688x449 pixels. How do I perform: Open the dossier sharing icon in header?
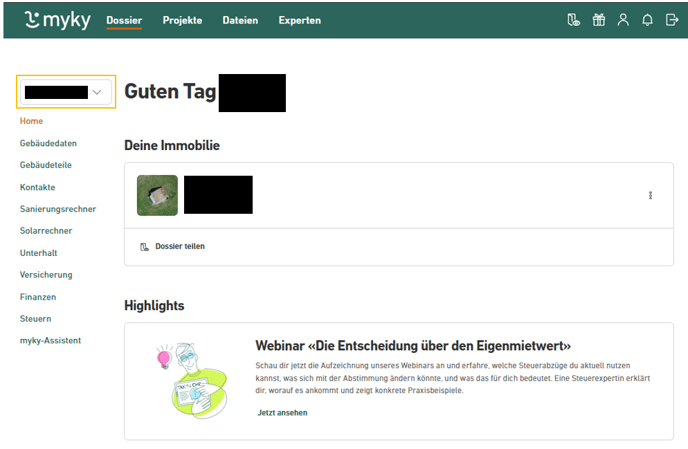click(x=573, y=20)
